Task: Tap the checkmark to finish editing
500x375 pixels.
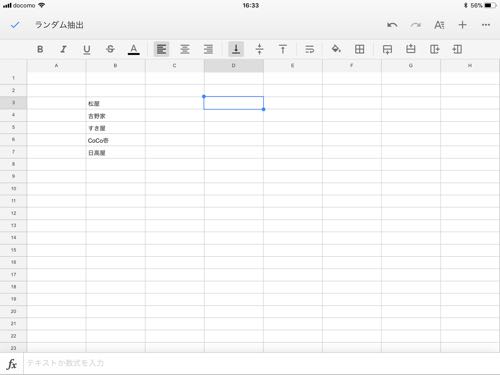Action: 15,25
